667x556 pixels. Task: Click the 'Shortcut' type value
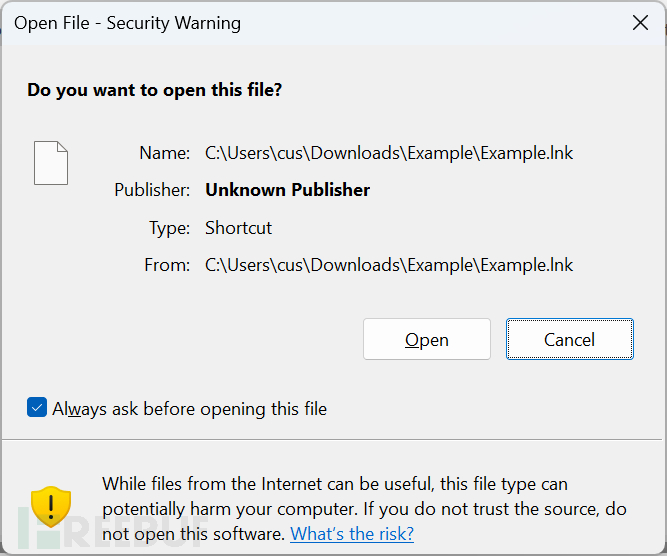tap(239, 228)
